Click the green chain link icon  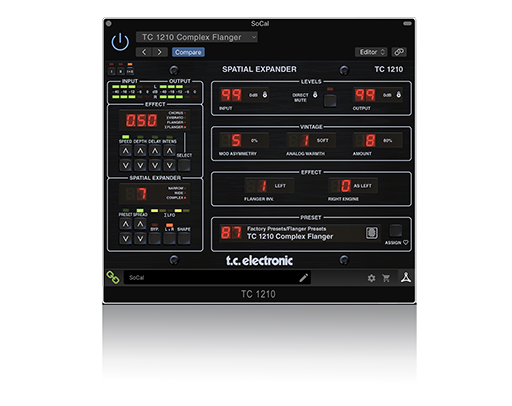click(x=113, y=277)
